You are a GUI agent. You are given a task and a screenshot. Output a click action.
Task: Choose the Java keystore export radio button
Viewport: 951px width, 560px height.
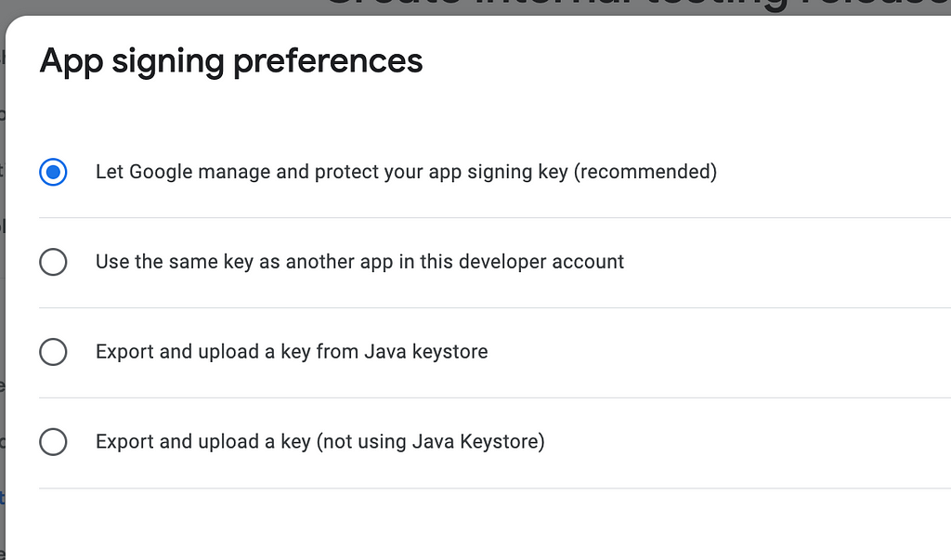(53, 352)
